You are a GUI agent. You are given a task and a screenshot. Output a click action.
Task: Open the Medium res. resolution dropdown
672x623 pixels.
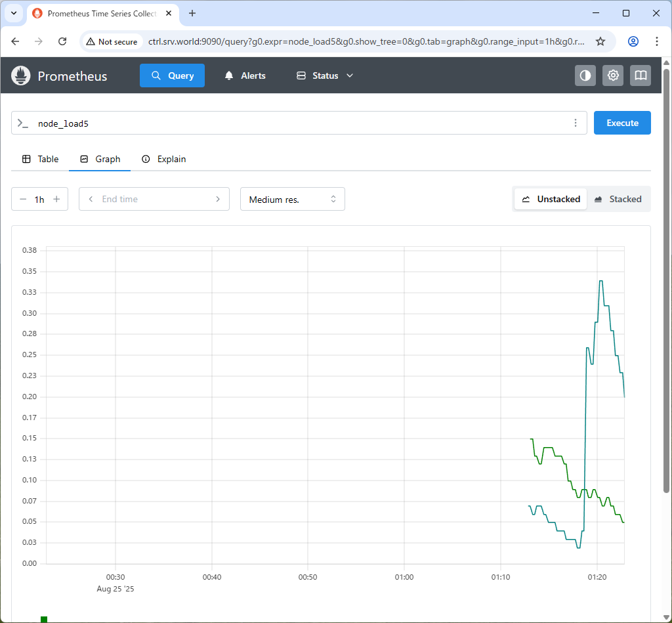292,199
